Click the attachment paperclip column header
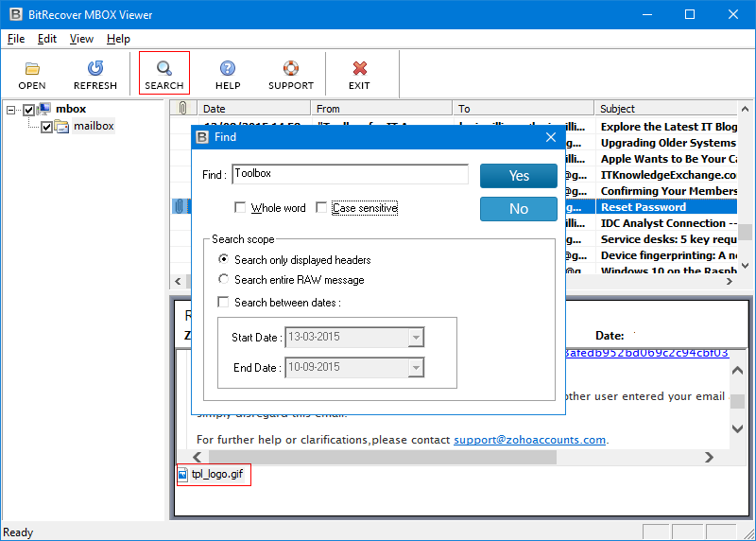The width and height of the screenshot is (756, 541). click(x=182, y=108)
